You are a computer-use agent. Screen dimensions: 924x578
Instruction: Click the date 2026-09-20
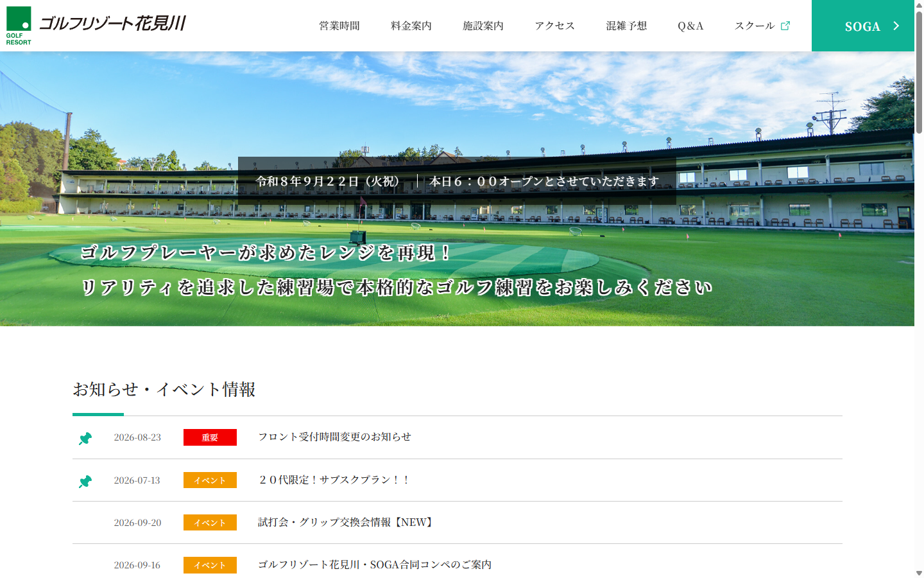[137, 523]
